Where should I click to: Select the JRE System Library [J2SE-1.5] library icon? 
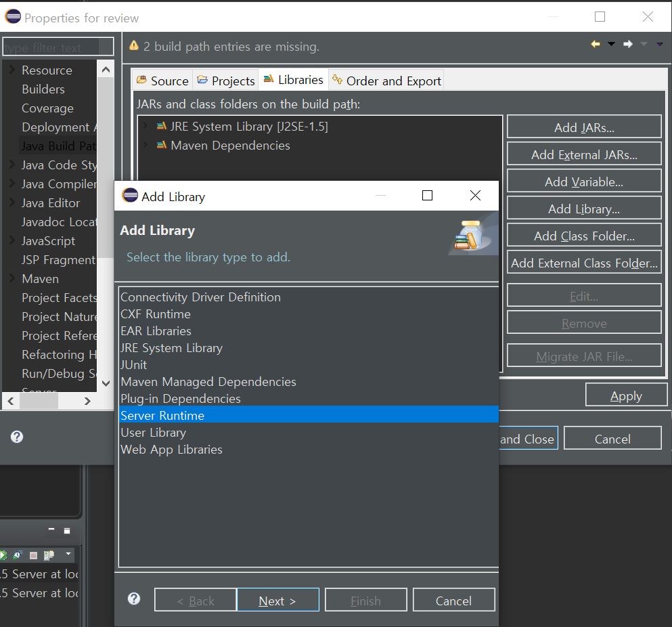point(162,126)
